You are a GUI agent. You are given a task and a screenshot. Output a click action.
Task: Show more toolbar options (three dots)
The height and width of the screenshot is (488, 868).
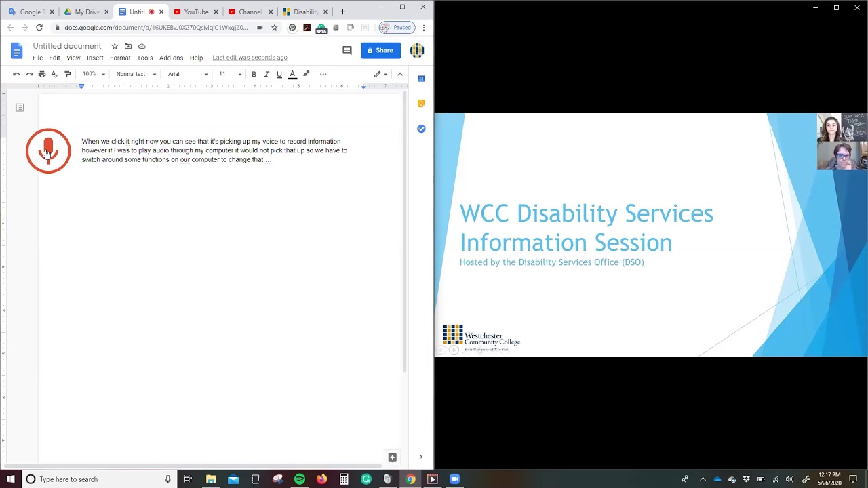point(323,74)
